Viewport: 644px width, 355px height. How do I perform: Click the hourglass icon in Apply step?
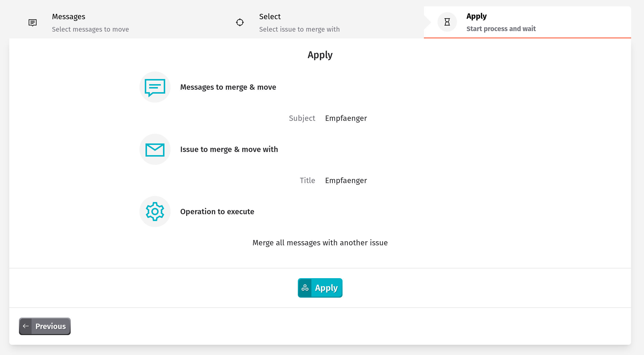pos(447,22)
